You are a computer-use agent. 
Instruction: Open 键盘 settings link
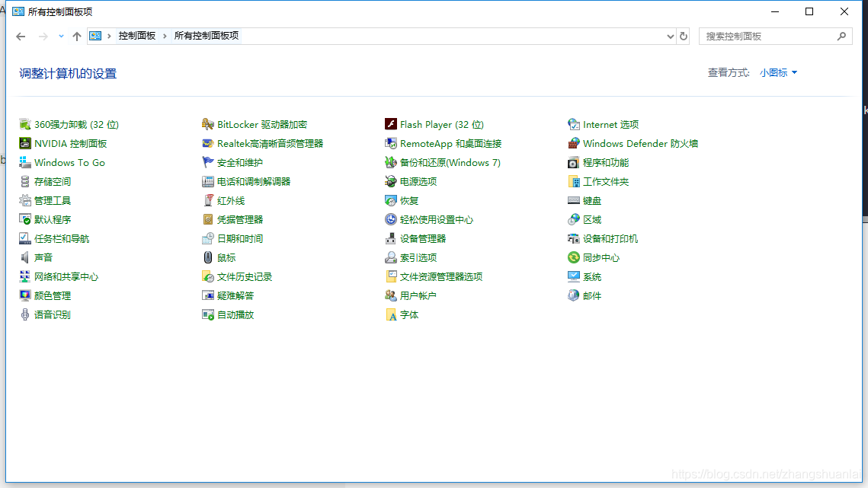592,200
